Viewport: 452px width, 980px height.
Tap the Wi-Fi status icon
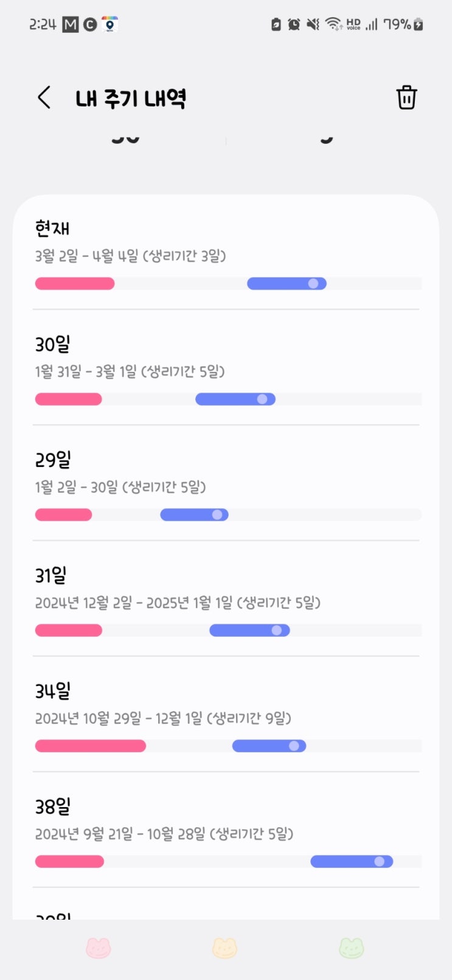(x=333, y=24)
